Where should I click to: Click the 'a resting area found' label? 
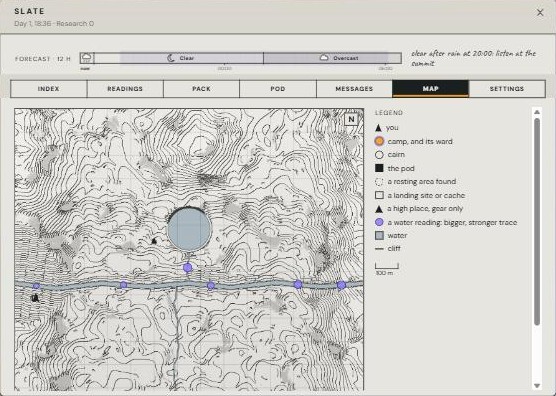pyautogui.click(x=422, y=182)
